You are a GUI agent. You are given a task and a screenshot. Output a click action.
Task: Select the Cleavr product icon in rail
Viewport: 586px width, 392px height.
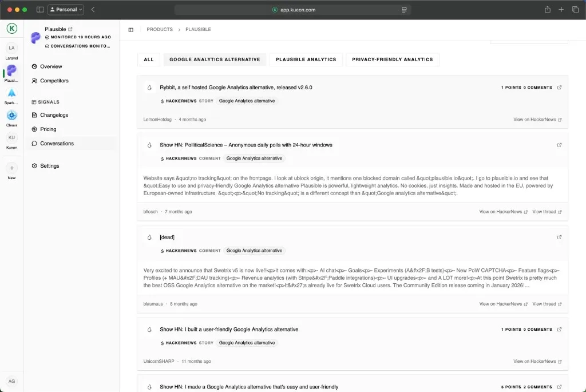pyautogui.click(x=11, y=115)
